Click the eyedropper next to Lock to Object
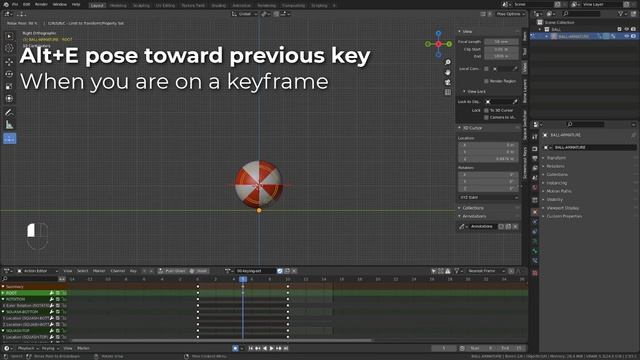Screen dimensions: 640x360 click(x=515, y=102)
